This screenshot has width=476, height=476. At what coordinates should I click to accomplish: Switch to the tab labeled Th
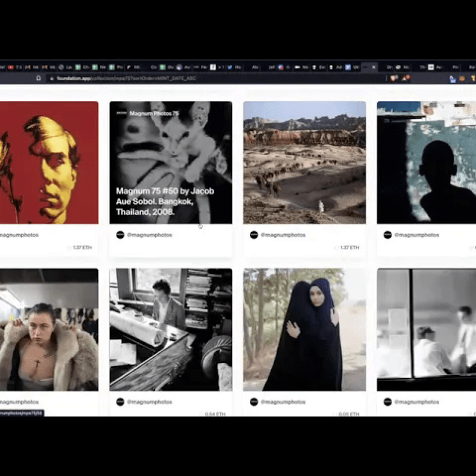422,67
